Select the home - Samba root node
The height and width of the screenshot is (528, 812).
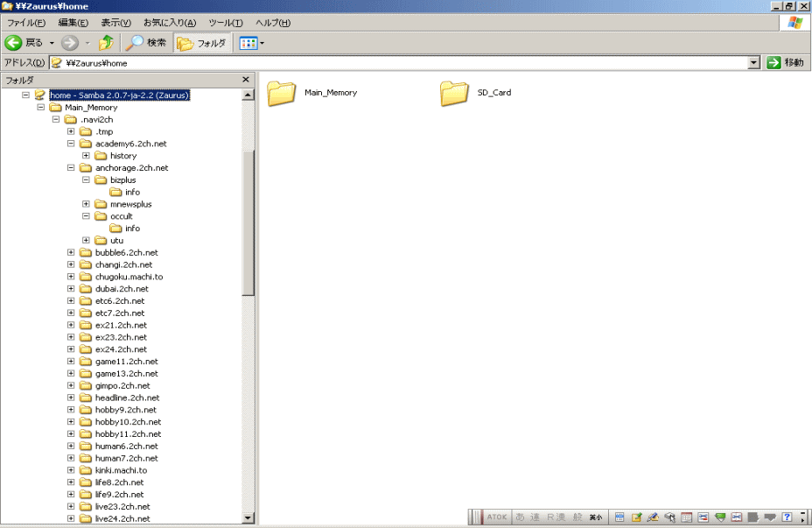pos(120,95)
